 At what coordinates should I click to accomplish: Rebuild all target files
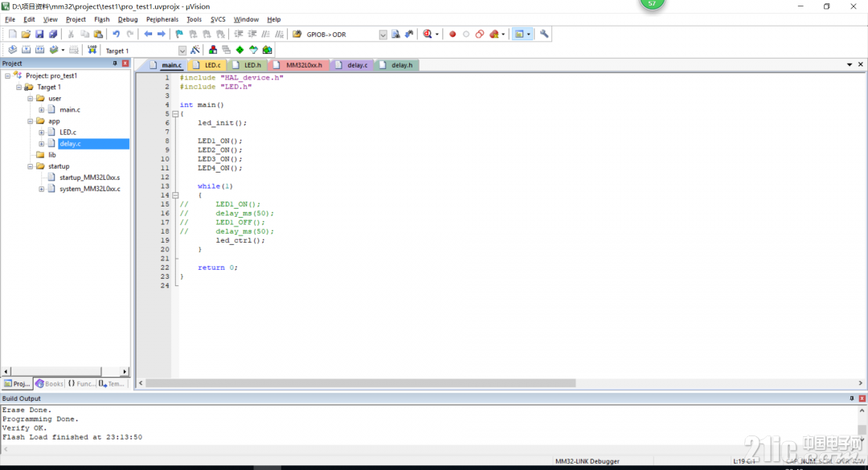tap(40, 51)
